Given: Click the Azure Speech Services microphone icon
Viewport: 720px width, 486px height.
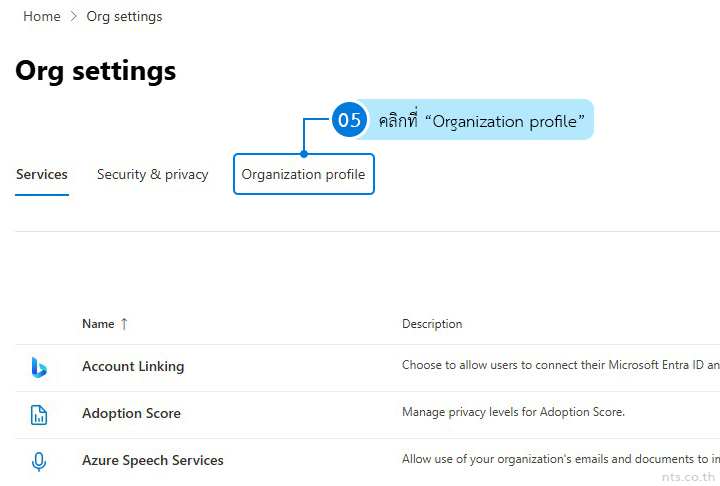Looking at the screenshot, I should 39,462.
